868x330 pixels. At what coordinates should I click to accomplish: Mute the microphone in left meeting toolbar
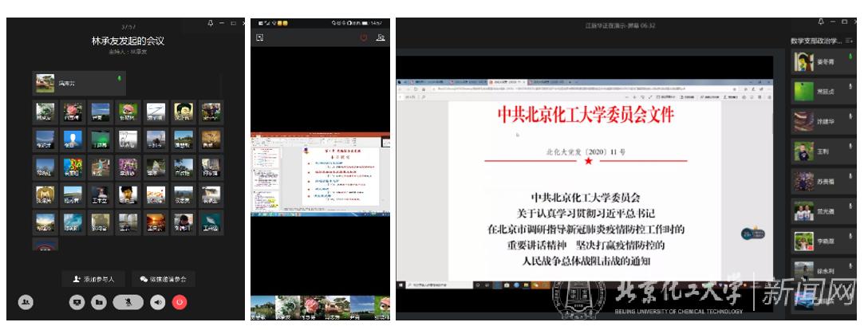(x=128, y=302)
